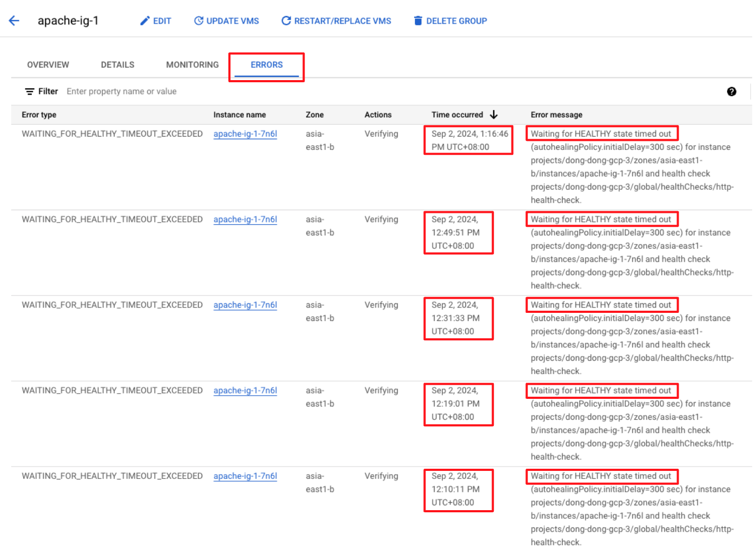Click the Error message column header

[556, 115]
